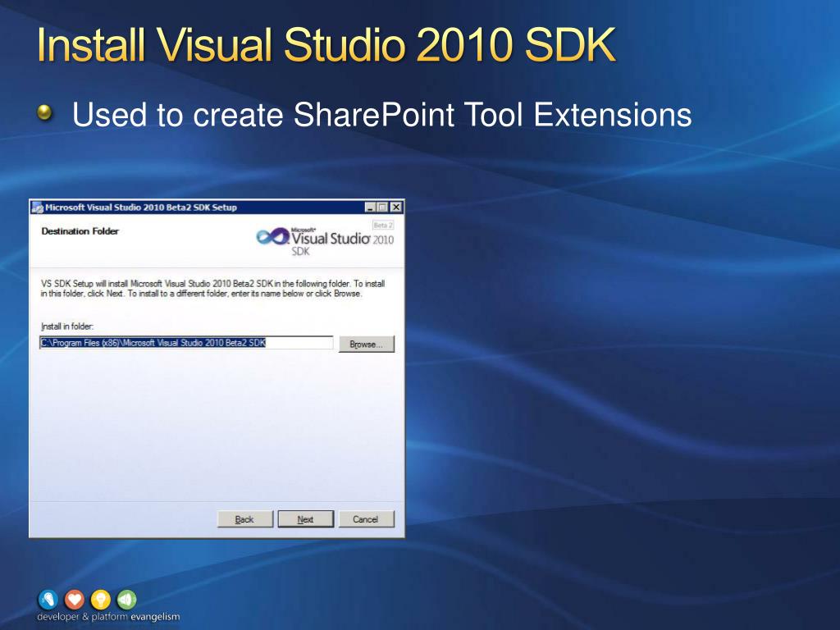The width and height of the screenshot is (840, 630).
Task: Click the SharePoint Tool Extensions bullet text
Action: (381, 115)
